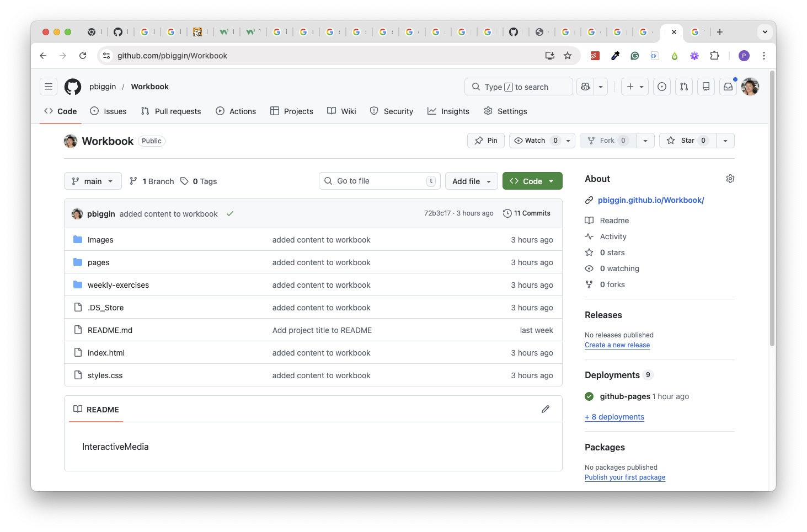
Task: Open the hamburger navigation menu
Action: click(x=49, y=87)
